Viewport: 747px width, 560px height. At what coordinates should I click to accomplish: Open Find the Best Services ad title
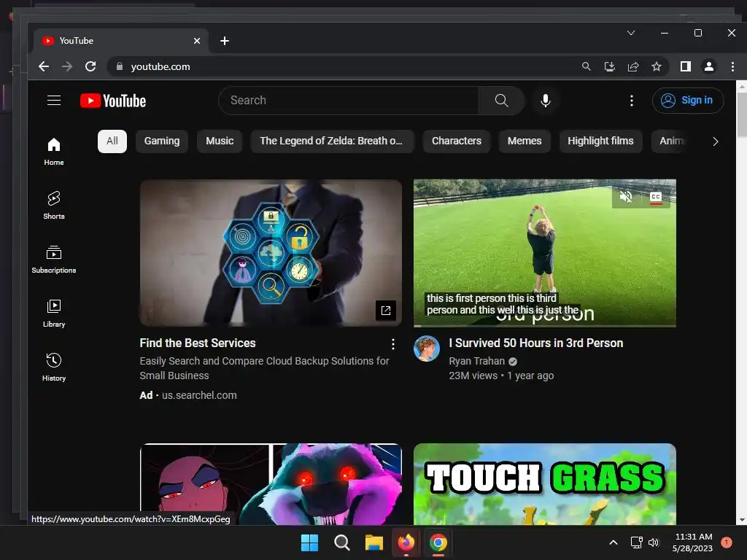click(x=198, y=343)
